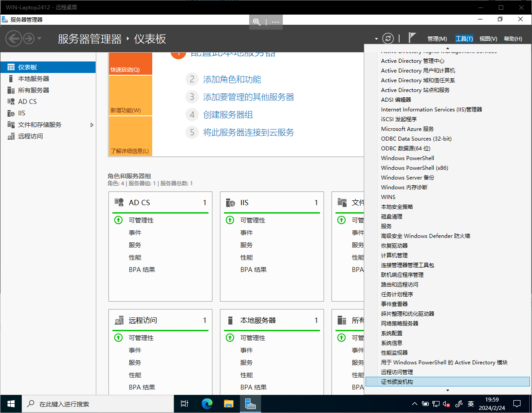Open Microsoft Edge from the taskbar
532x413 pixels.
tap(207, 404)
